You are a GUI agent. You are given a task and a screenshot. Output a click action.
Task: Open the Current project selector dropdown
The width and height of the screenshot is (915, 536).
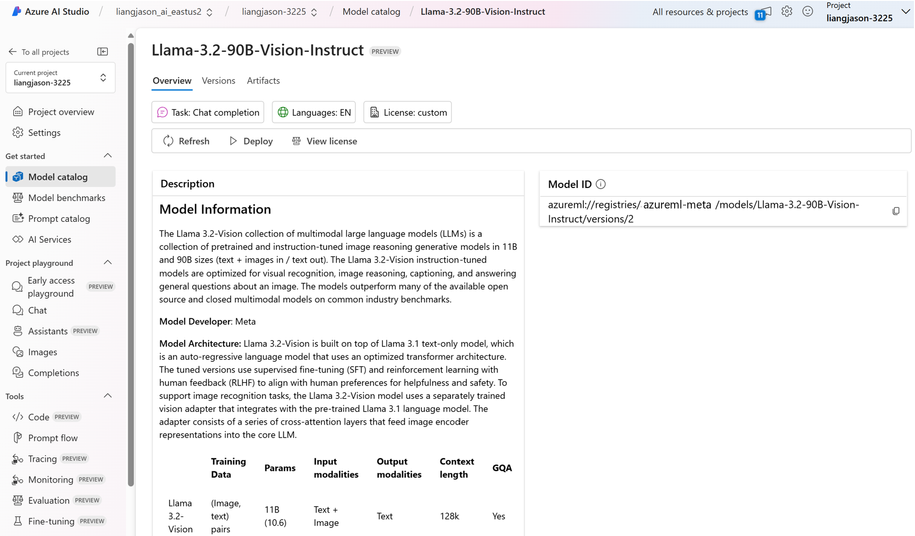[x=60, y=78]
